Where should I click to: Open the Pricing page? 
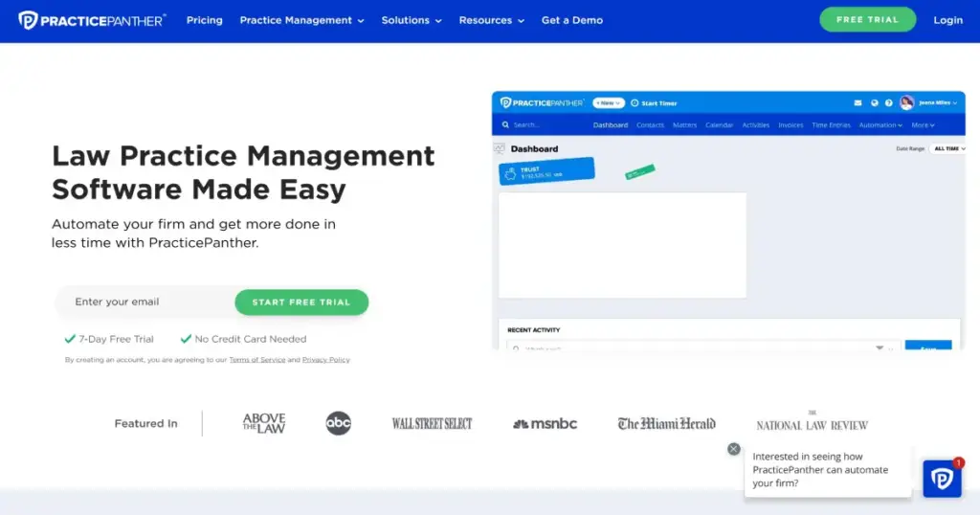(205, 21)
